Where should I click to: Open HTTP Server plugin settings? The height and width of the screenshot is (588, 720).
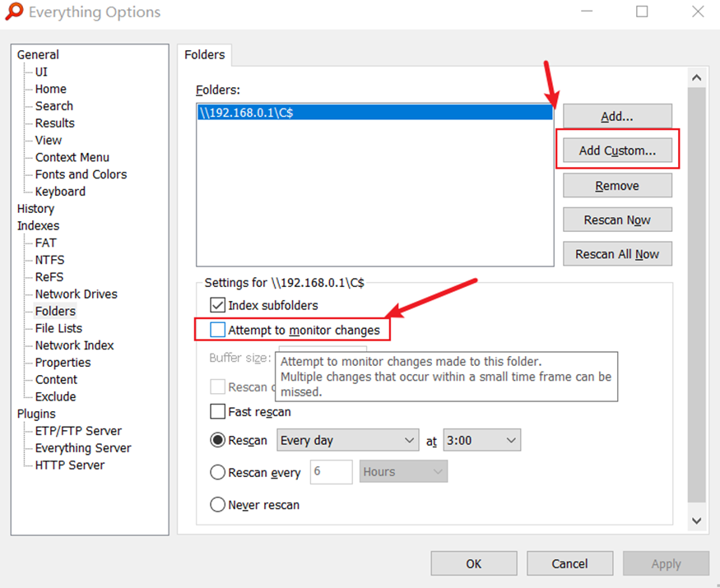click(x=70, y=465)
